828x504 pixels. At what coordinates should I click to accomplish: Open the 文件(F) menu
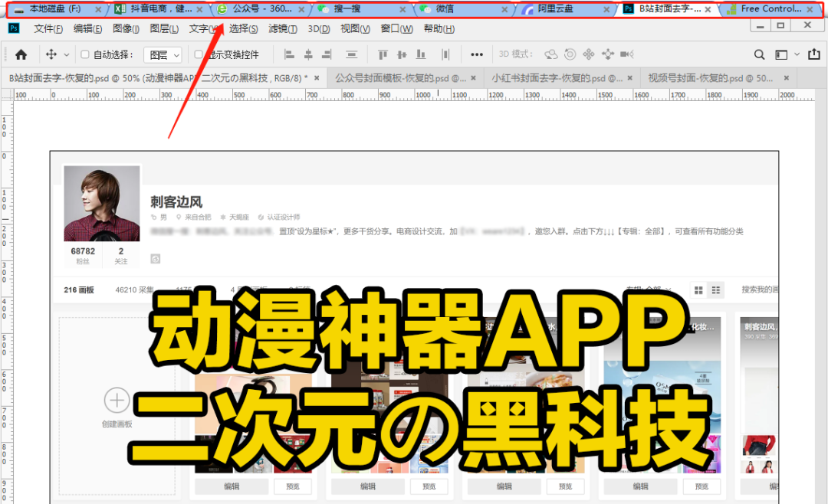(48, 29)
